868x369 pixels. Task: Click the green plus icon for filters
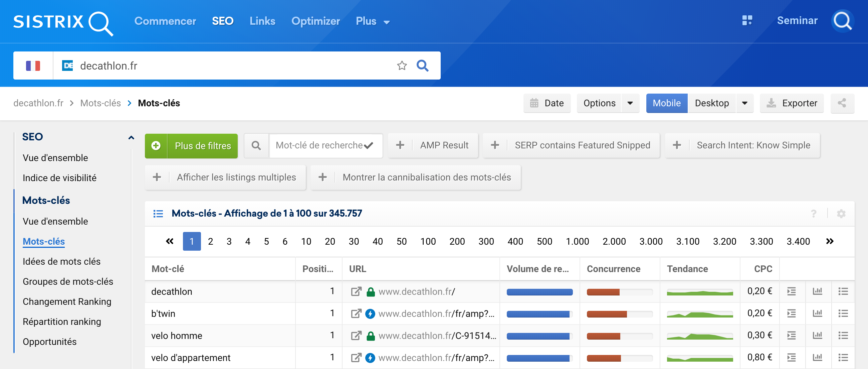[x=156, y=146]
